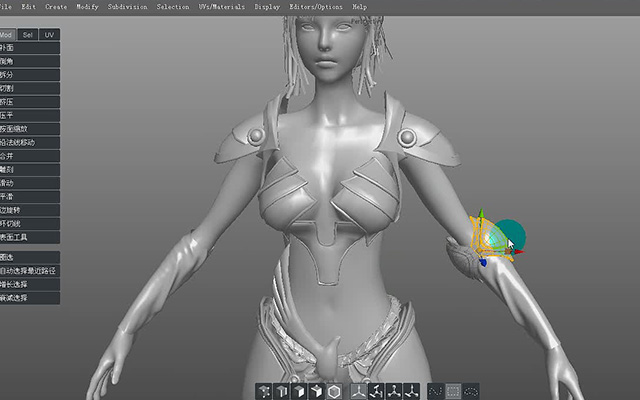Screen dimensions: 640x400
Task: Select vertex selection mode icon
Action: pyautogui.click(x=264, y=391)
